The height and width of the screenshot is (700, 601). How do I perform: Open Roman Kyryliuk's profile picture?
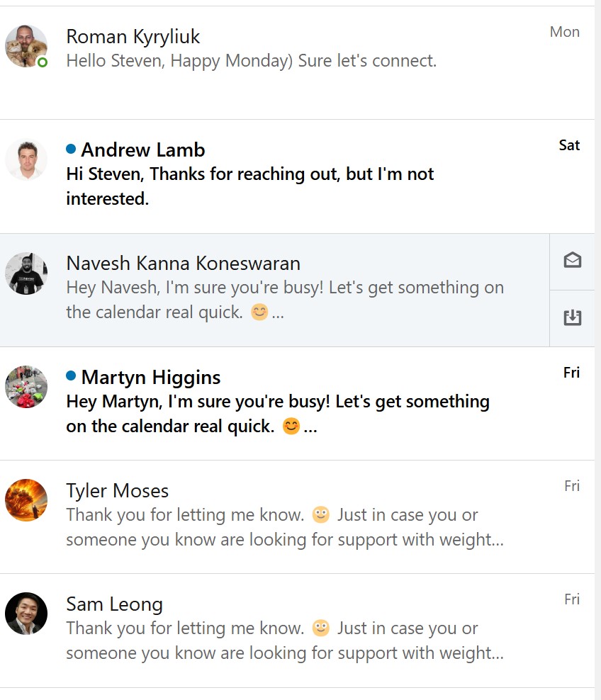click(26, 46)
